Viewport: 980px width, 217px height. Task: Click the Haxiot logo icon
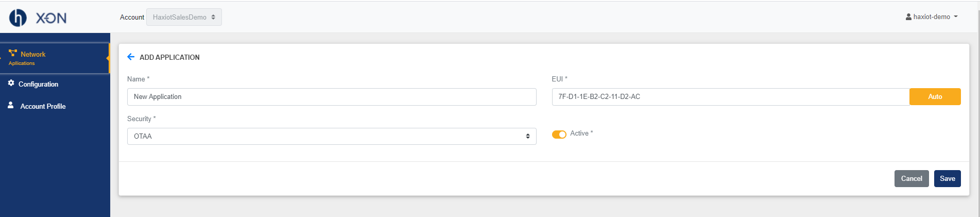18,18
